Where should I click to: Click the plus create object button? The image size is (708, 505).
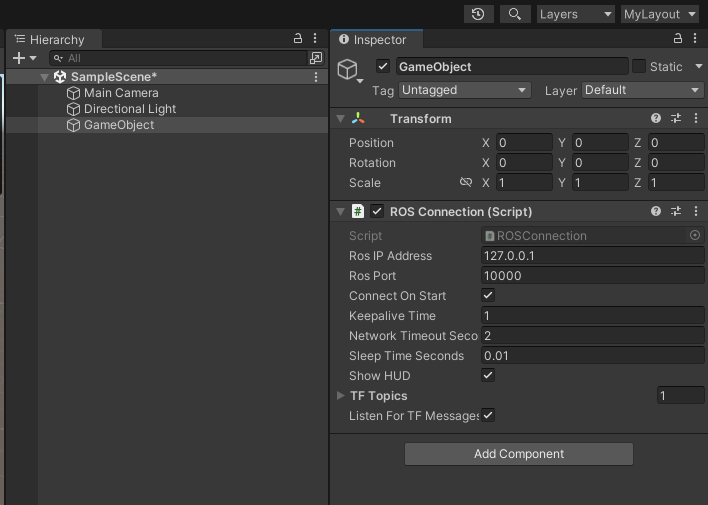tap(19, 58)
